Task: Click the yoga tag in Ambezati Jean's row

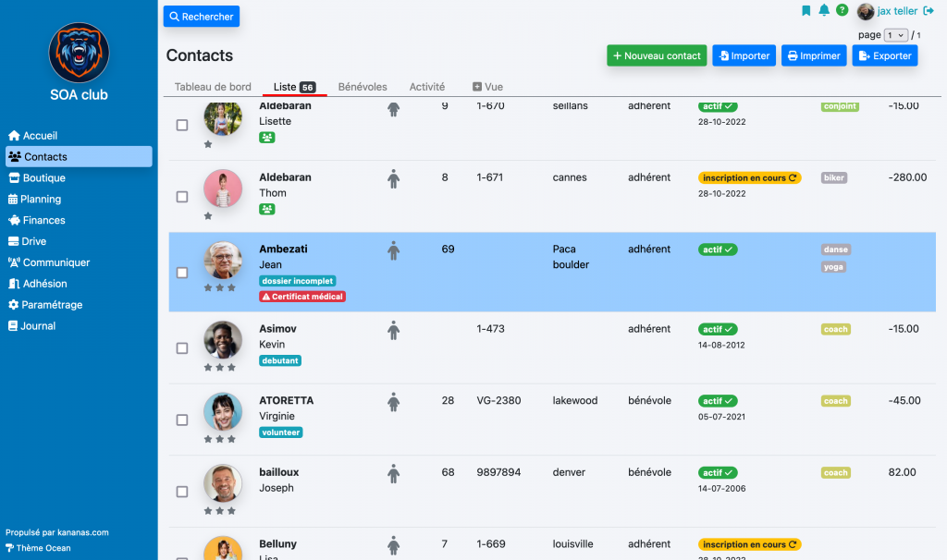Action: (x=833, y=267)
